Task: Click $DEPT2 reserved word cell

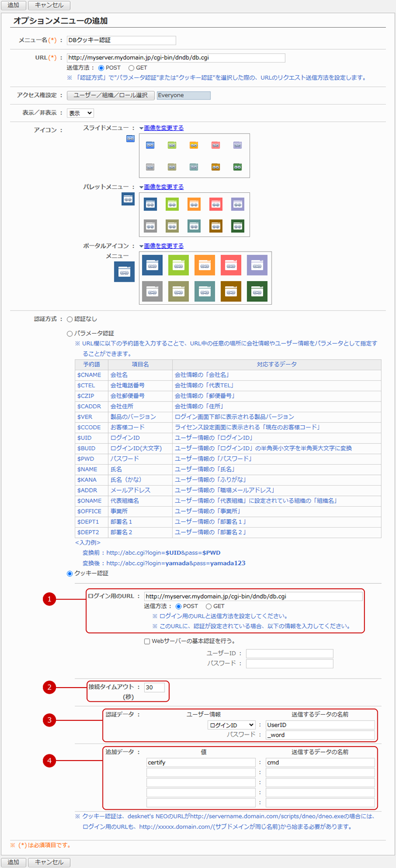Action: coord(91,533)
